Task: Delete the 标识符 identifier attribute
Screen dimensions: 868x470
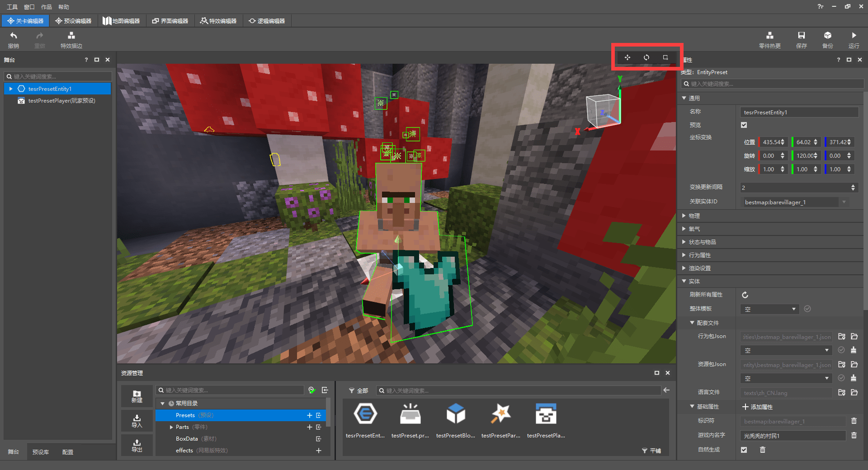Action: (854, 421)
